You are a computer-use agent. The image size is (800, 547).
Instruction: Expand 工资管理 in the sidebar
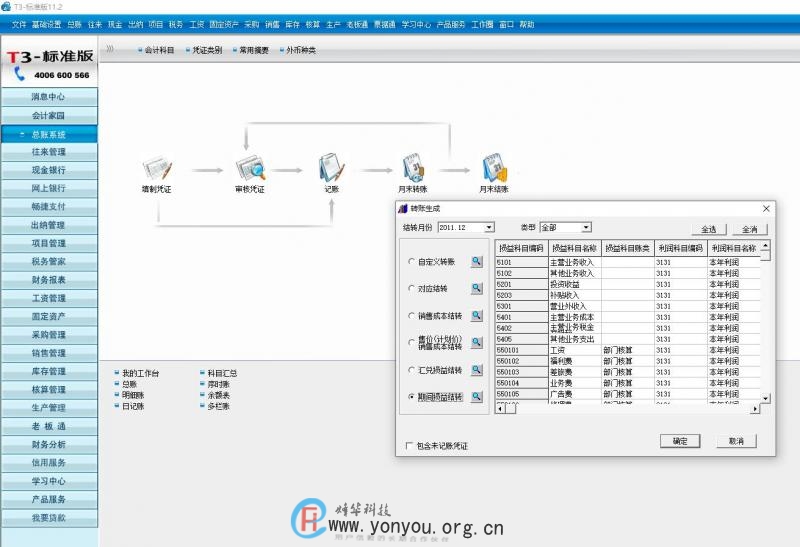(49, 298)
